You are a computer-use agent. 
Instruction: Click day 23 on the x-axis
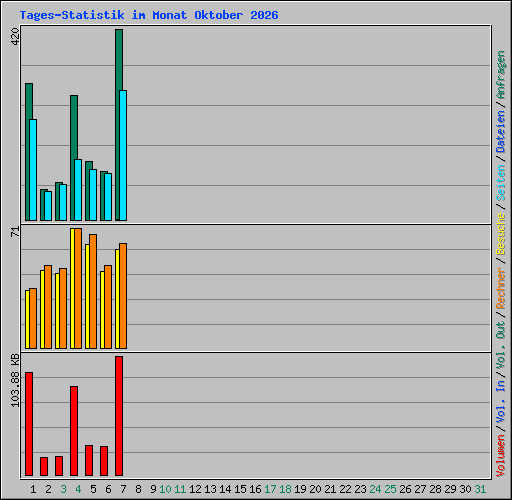[x=360, y=489]
